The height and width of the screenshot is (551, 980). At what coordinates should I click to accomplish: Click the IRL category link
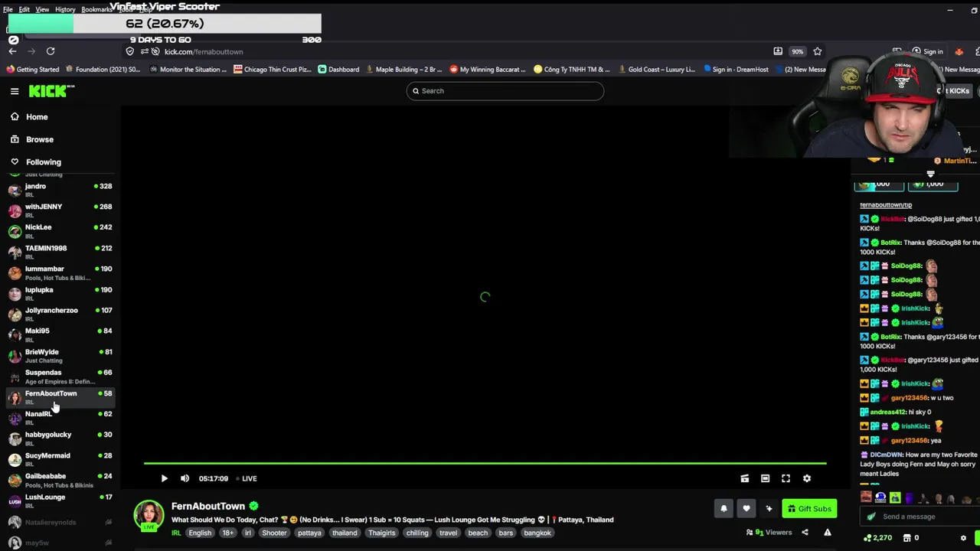(176, 533)
